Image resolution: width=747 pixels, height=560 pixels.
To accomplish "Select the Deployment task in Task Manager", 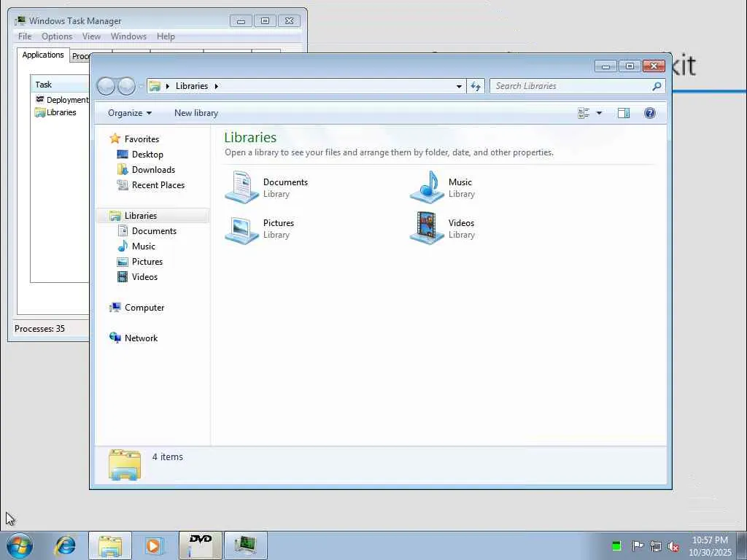I will 62,99.
